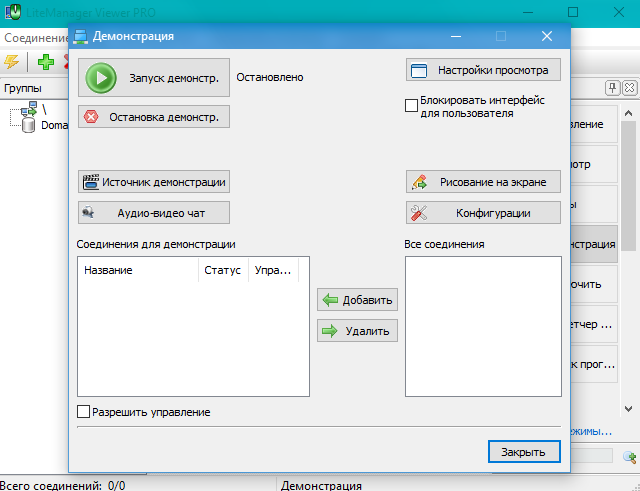Open the Соединение menu in LiteManager window
Viewport: 640px width, 491px height.
(36, 38)
